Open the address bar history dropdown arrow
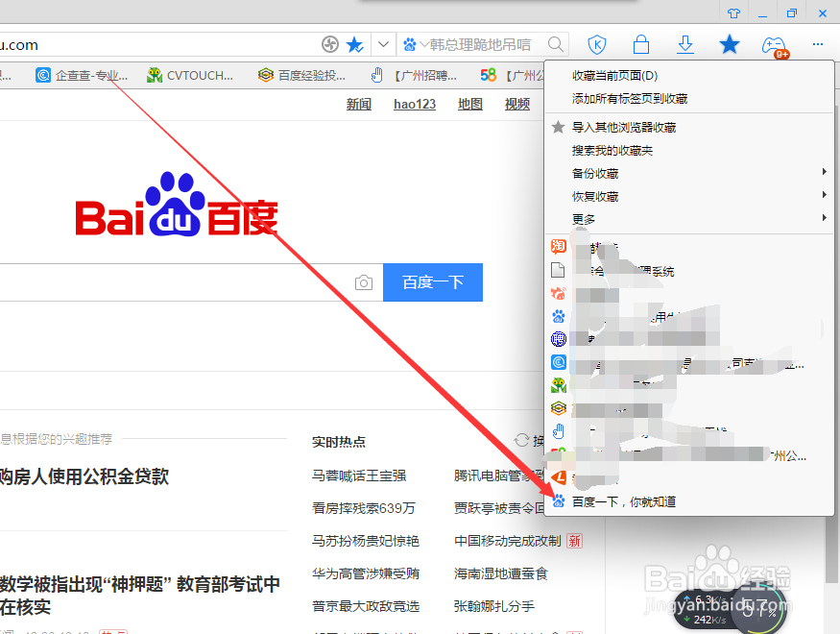 coord(383,44)
